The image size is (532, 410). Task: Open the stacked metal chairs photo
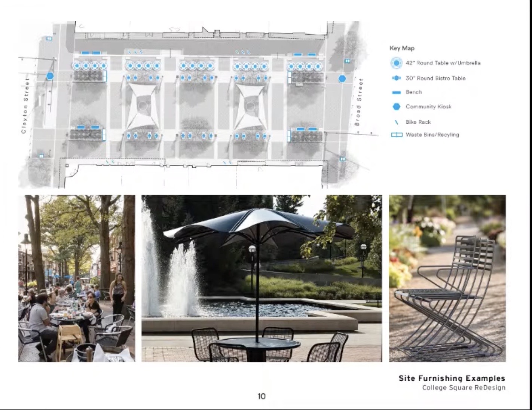click(x=447, y=278)
